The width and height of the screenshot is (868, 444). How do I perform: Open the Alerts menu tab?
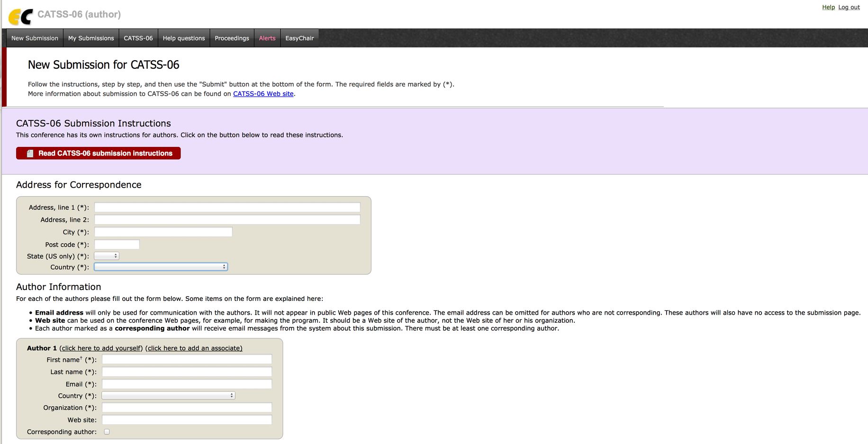(267, 38)
